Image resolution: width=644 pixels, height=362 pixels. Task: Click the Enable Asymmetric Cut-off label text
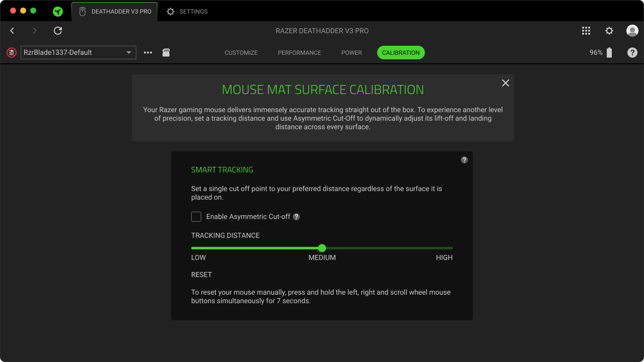tap(248, 217)
